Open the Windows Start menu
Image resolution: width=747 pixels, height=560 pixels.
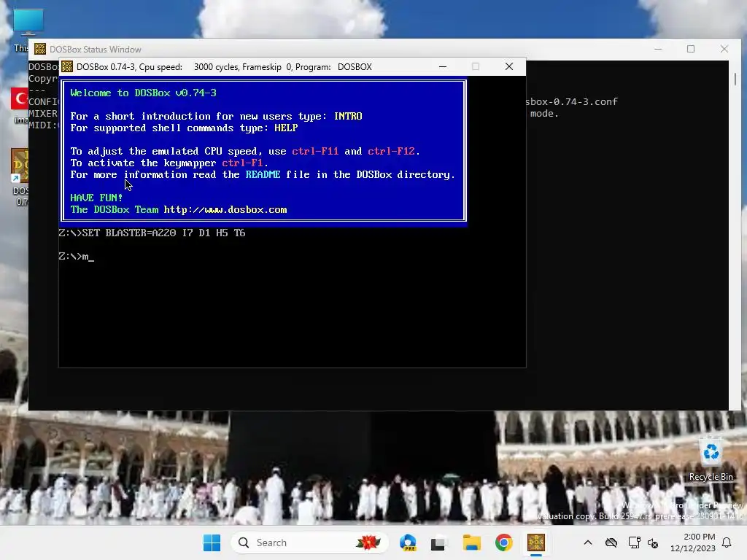click(212, 542)
